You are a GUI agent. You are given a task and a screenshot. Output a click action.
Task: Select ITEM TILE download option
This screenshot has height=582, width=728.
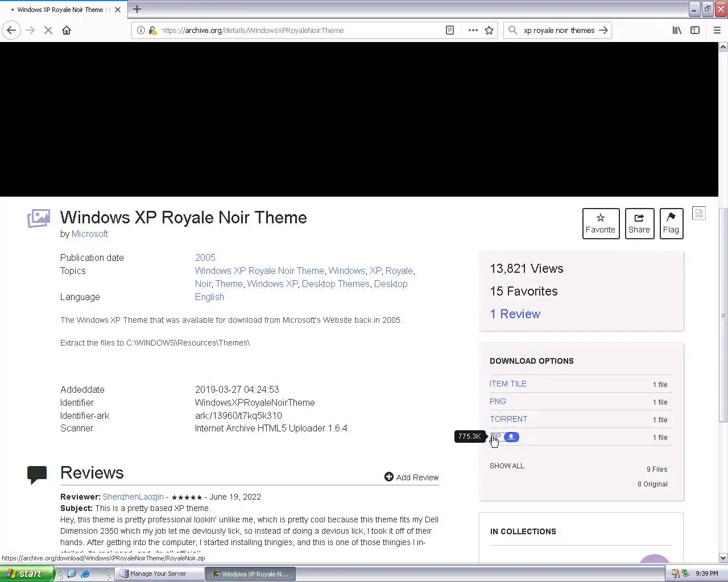[x=508, y=384]
